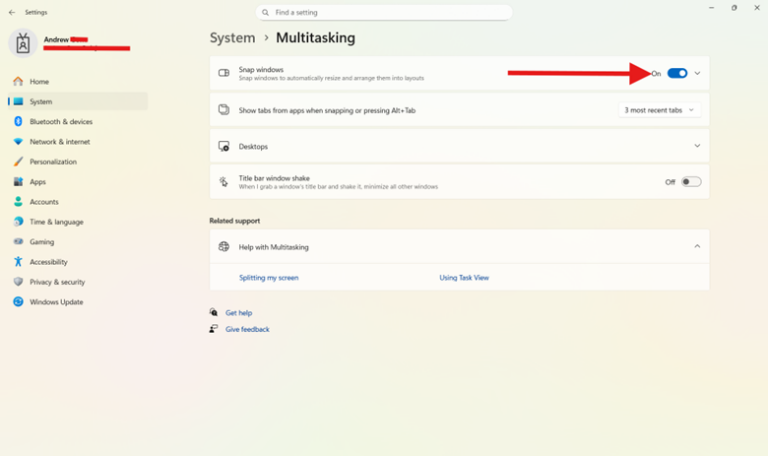Click the Help with Multitasking globe icon
768x456 pixels.
(x=224, y=246)
